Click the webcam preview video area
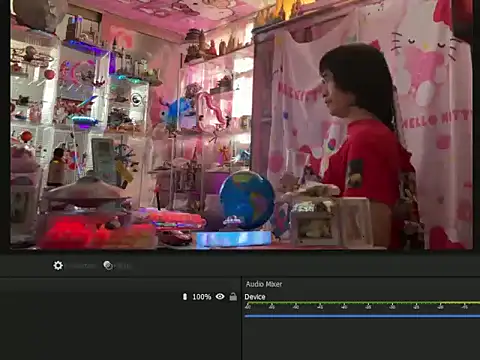 pos(241,125)
